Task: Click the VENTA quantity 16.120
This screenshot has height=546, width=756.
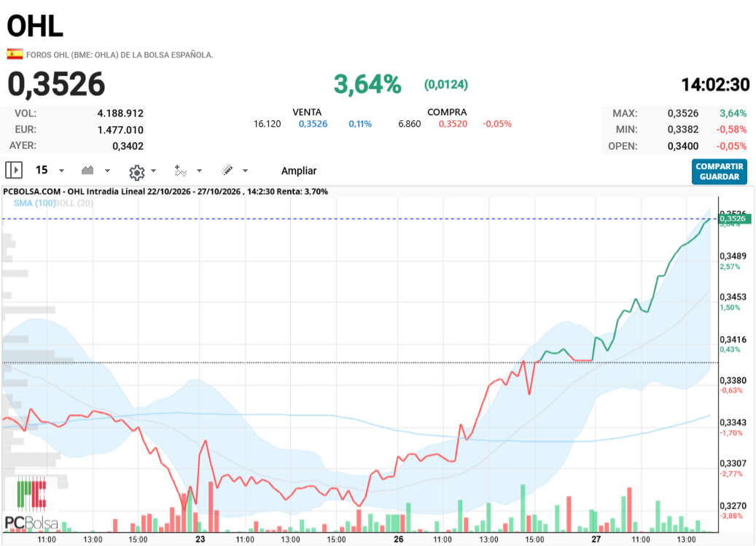Action: (267, 124)
